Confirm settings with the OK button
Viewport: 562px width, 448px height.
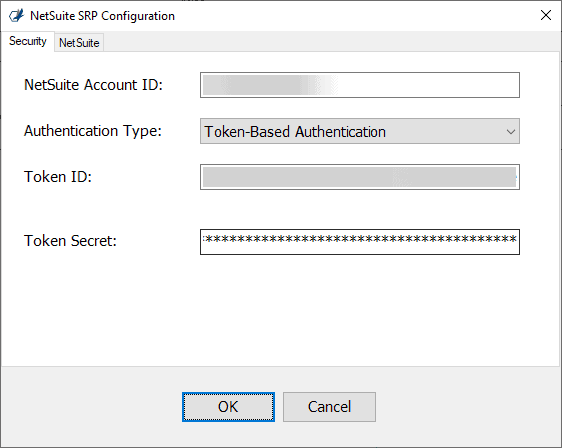point(228,407)
